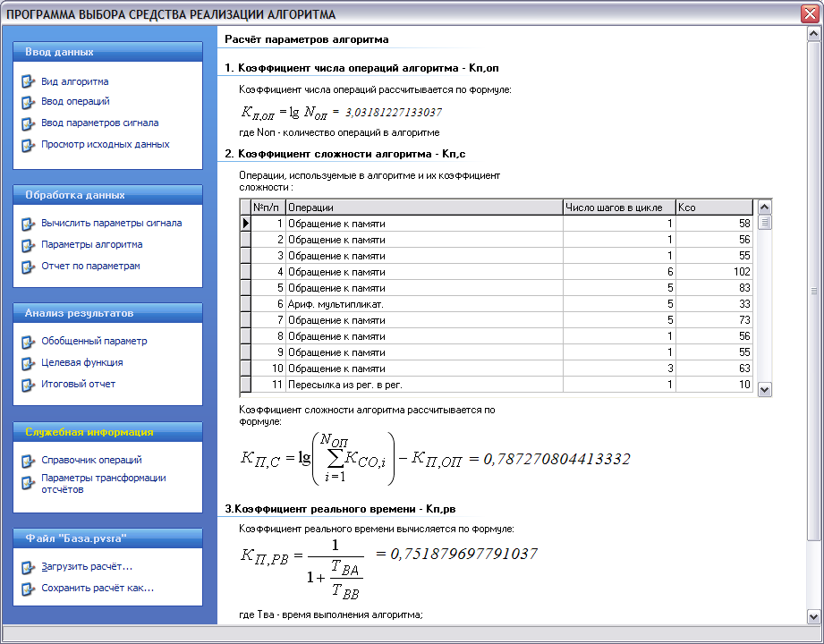Viewport: 824px width, 644px height.
Task: Click the main window vertical scrollbar thumb
Action: tap(813, 291)
